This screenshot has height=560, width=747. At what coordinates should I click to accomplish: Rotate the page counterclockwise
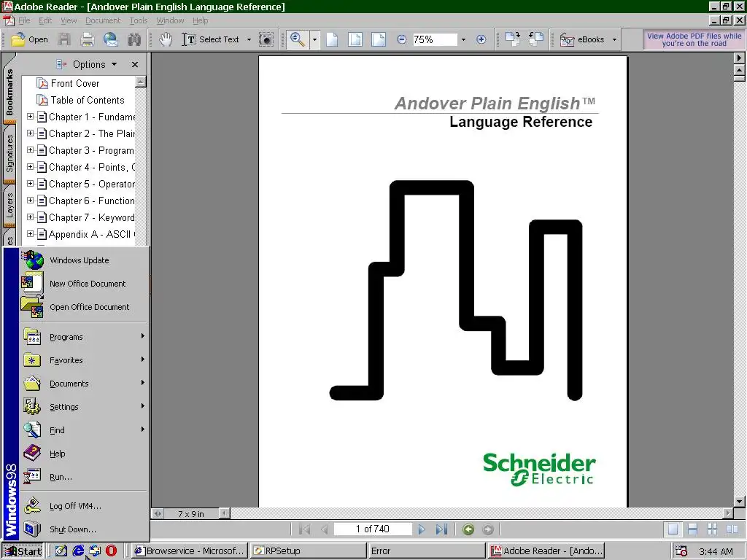click(x=536, y=39)
